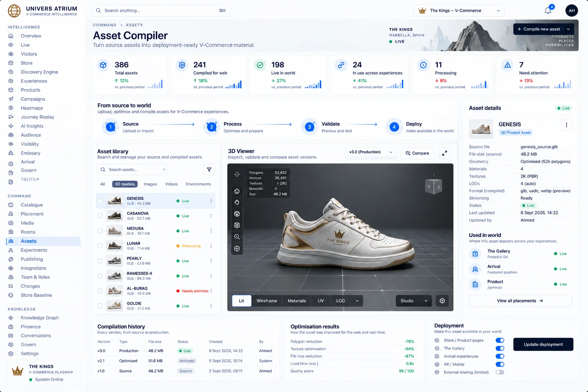Expand the 3D viewer to fullscreen

pyautogui.click(x=444, y=153)
